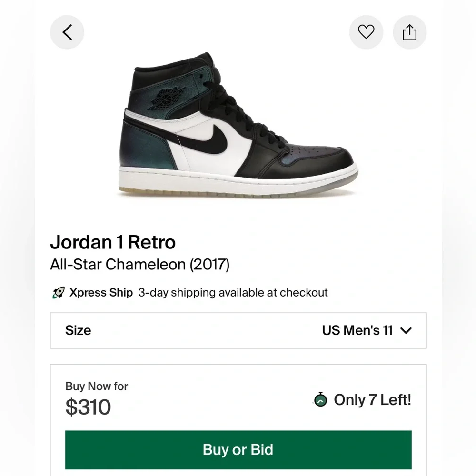Screen dimensions: 476x476
Task: Click 3-day shipping available at checkout text
Action: tap(233, 293)
